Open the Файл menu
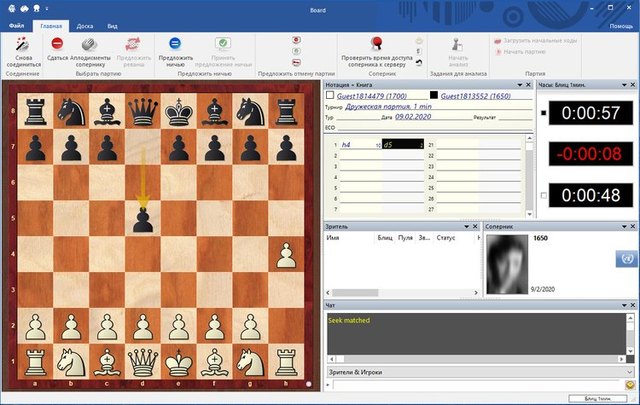The image size is (640, 405). [17, 26]
